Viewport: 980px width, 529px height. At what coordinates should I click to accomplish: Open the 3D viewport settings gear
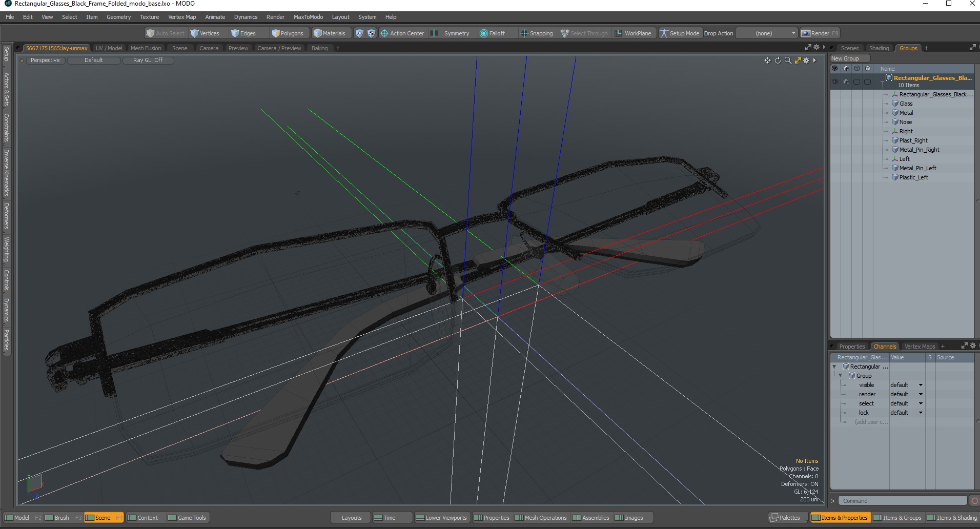[806, 60]
